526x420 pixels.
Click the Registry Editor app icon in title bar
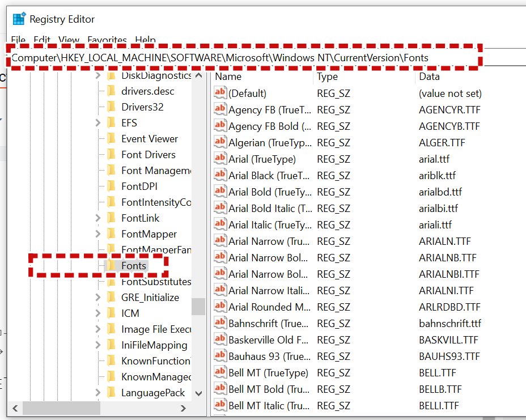(19, 19)
